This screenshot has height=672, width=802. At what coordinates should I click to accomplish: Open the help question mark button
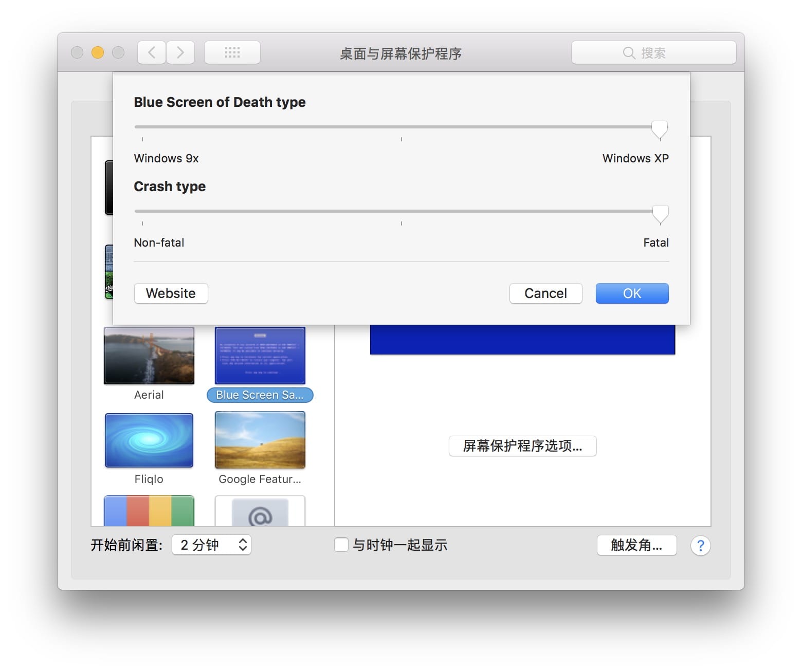tap(700, 546)
